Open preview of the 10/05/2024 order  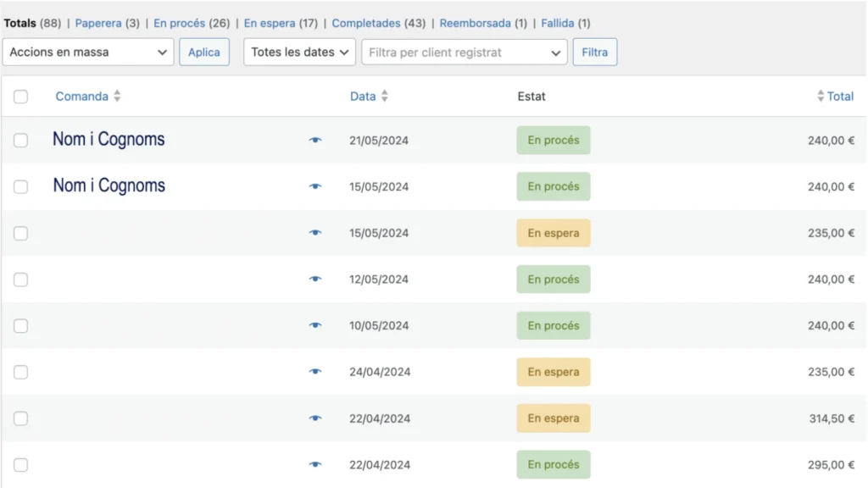pyautogui.click(x=315, y=326)
